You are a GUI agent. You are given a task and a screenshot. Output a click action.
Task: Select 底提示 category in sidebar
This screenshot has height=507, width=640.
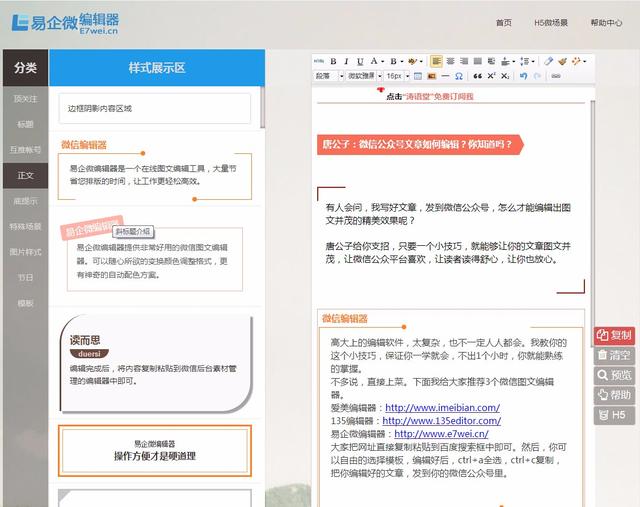25,201
